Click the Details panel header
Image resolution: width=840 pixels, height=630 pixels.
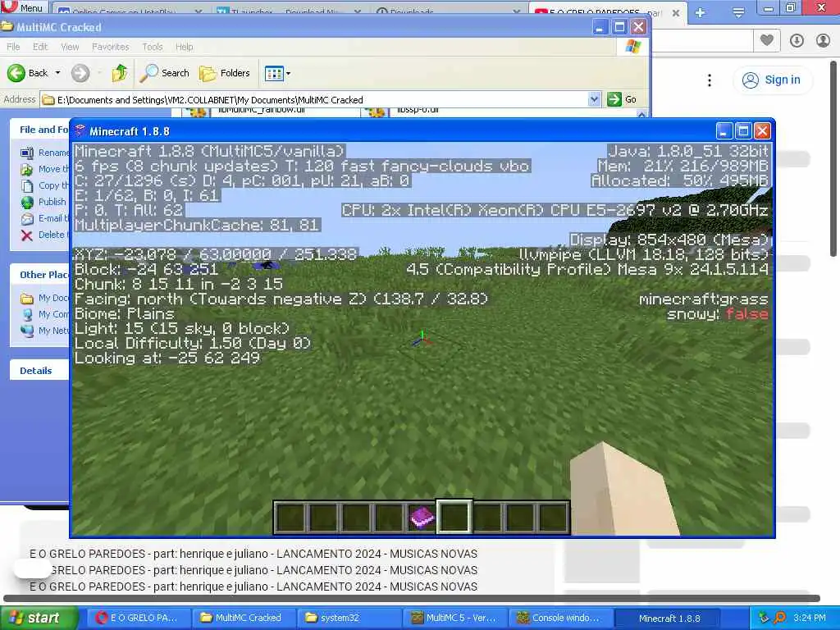click(39, 371)
